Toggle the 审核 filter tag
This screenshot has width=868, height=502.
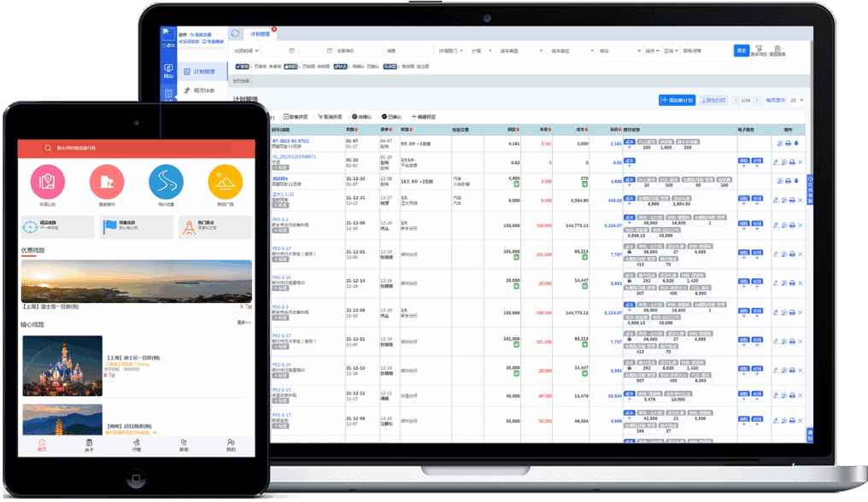[243, 67]
